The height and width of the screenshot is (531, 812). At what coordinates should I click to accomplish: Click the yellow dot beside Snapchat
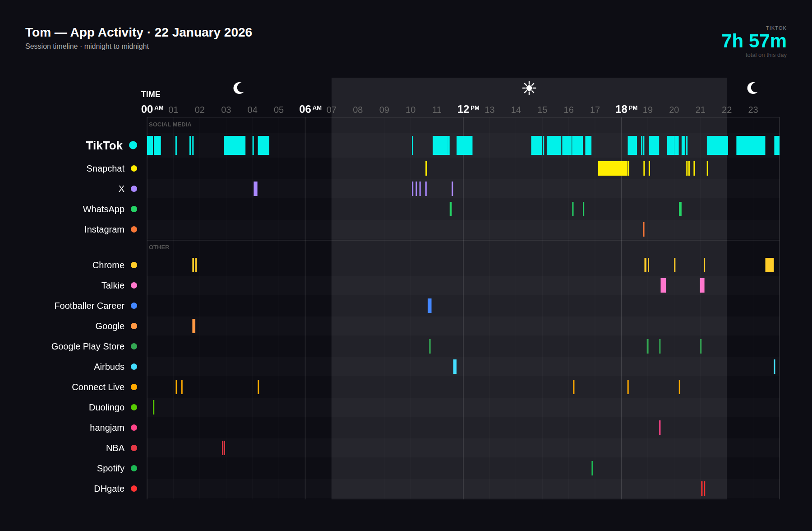pos(134,168)
